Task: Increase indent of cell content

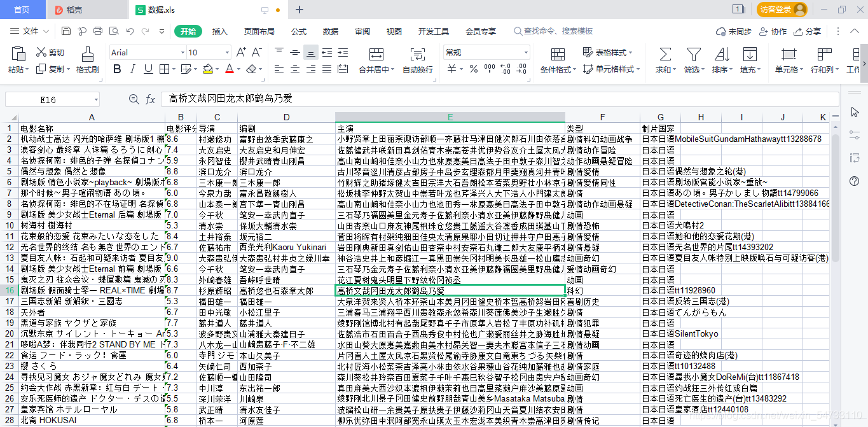Action: pos(343,53)
